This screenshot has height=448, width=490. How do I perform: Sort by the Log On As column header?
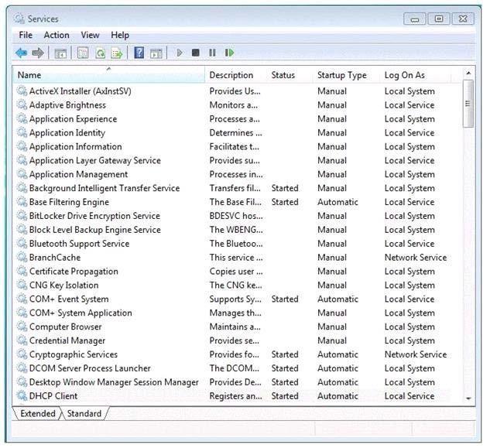click(x=416, y=75)
